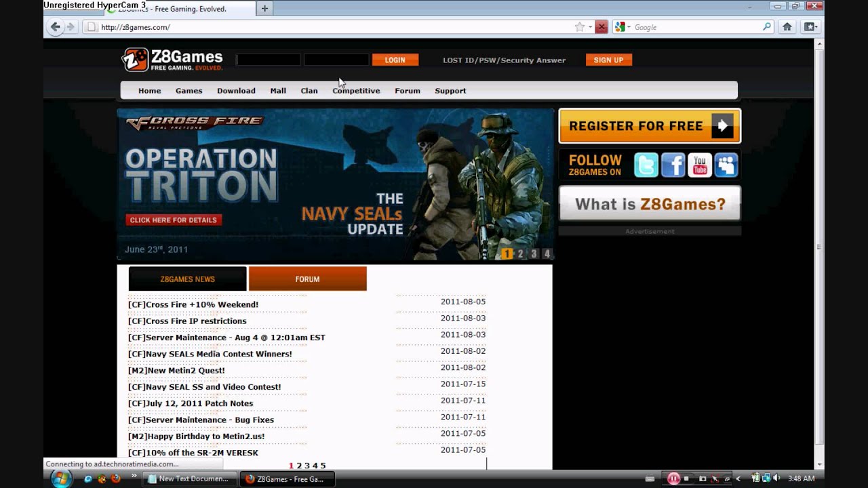Open the Games menu item
The image size is (868, 488).
tap(189, 91)
